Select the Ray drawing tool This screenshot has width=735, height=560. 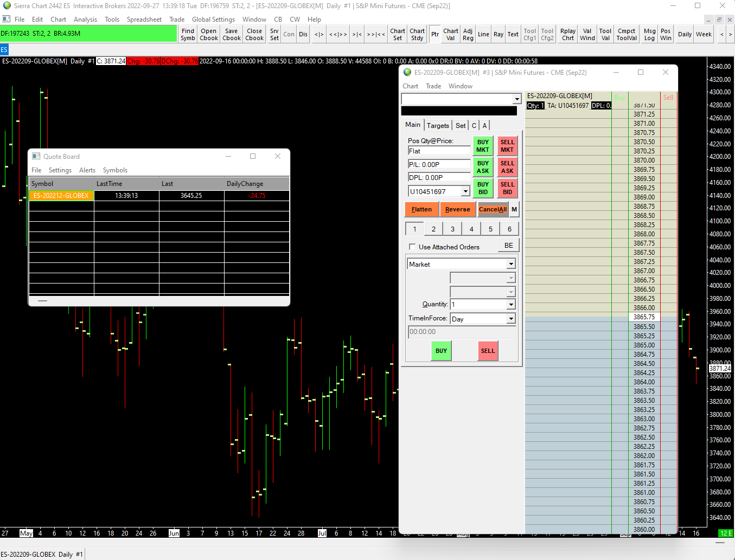tap(498, 34)
